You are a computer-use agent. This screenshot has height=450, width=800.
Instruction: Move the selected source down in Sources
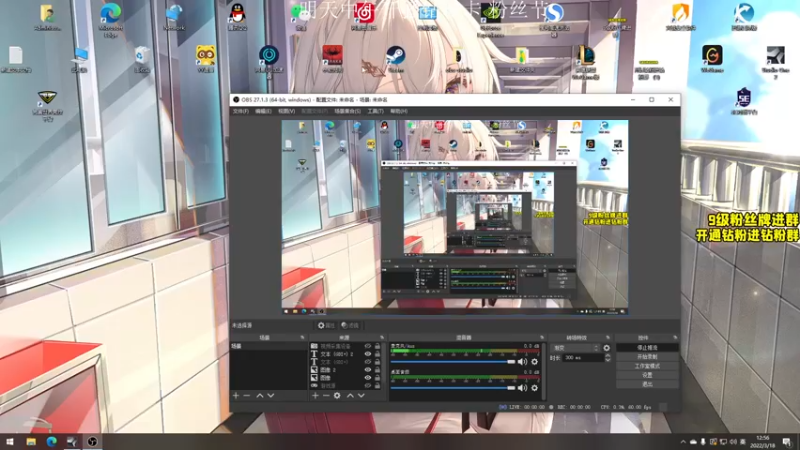pyautogui.click(x=361, y=395)
